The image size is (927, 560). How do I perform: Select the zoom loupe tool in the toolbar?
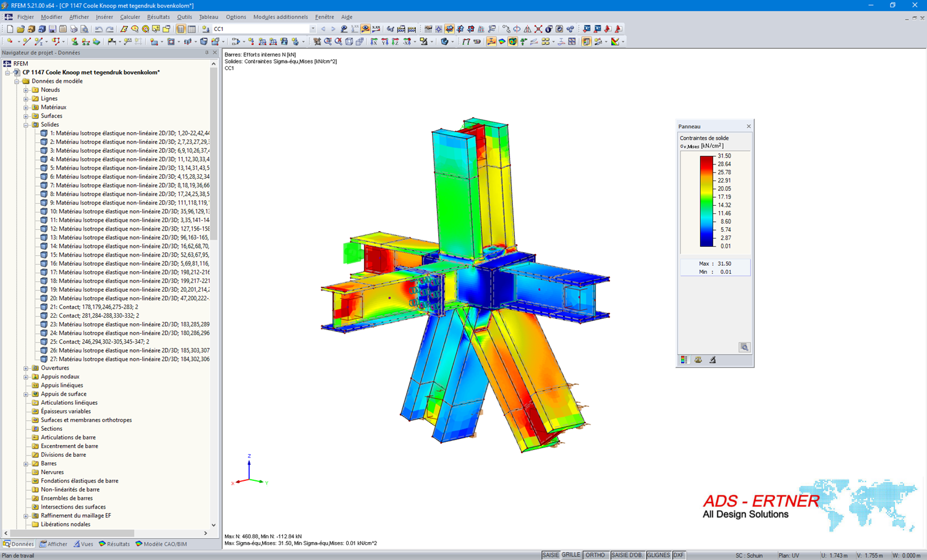coord(328,42)
